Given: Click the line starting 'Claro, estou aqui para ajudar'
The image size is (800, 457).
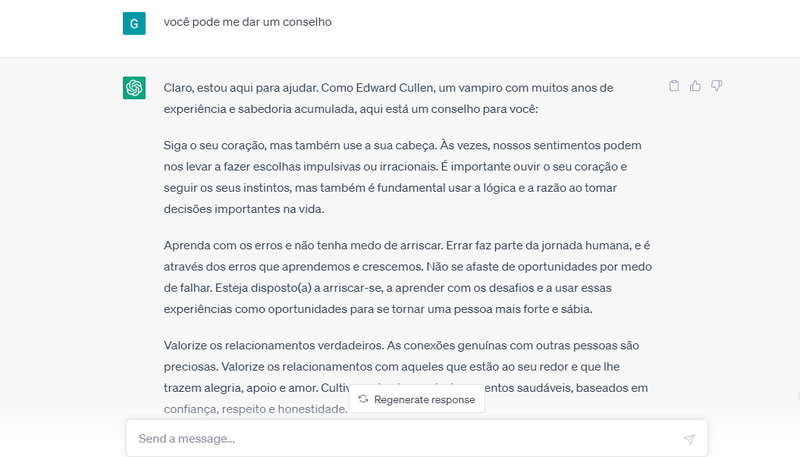Looking at the screenshot, I should pos(388,88).
